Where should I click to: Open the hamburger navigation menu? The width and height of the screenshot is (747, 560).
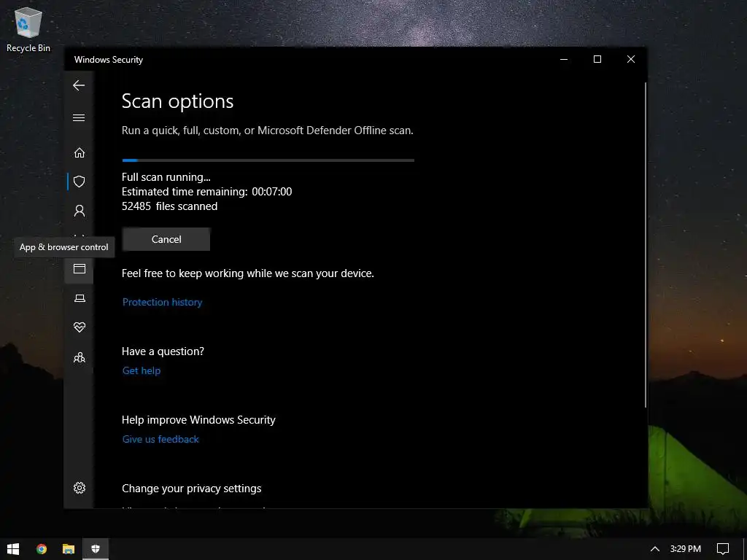79,117
